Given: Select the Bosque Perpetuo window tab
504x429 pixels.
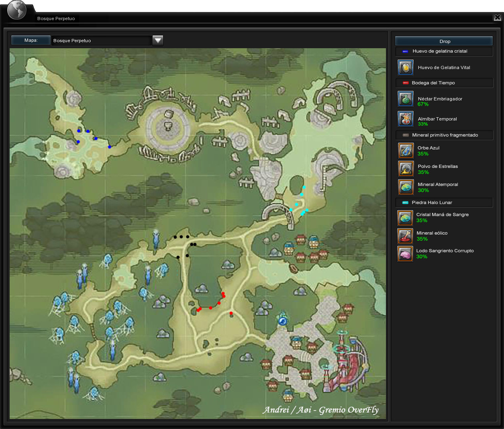Looking at the screenshot, I should pyautogui.click(x=56, y=18).
